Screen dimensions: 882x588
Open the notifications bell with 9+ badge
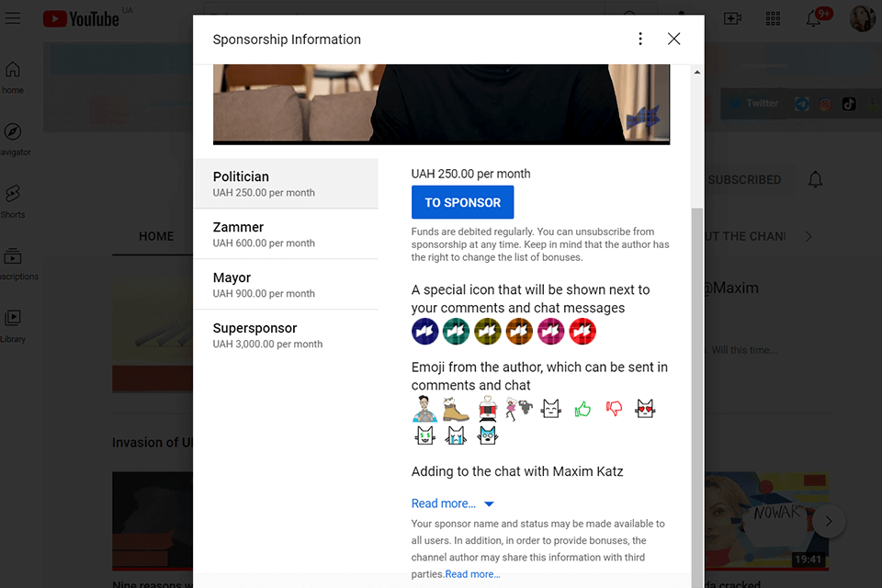tap(813, 18)
